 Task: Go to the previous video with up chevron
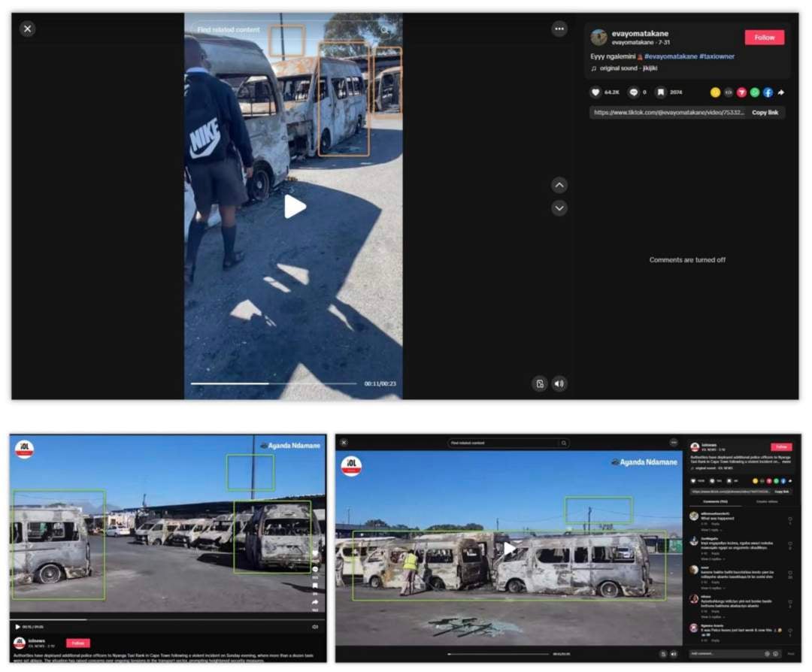tap(559, 185)
